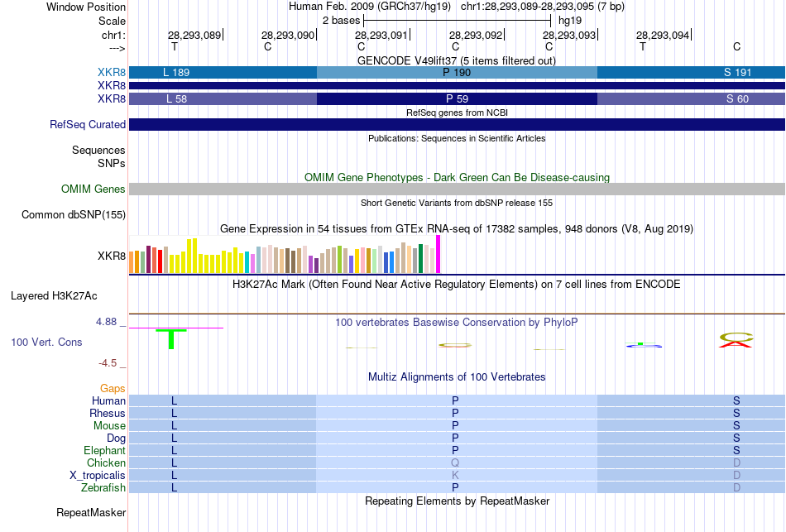Click the 28,293,091 ruler position
The height and width of the screenshot is (532, 786).
coord(381,35)
